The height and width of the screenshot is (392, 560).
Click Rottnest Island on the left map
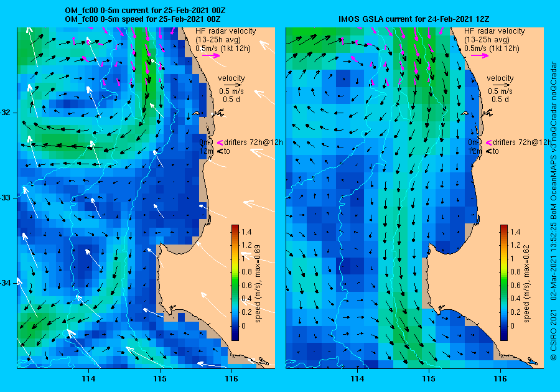click(x=196, y=113)
